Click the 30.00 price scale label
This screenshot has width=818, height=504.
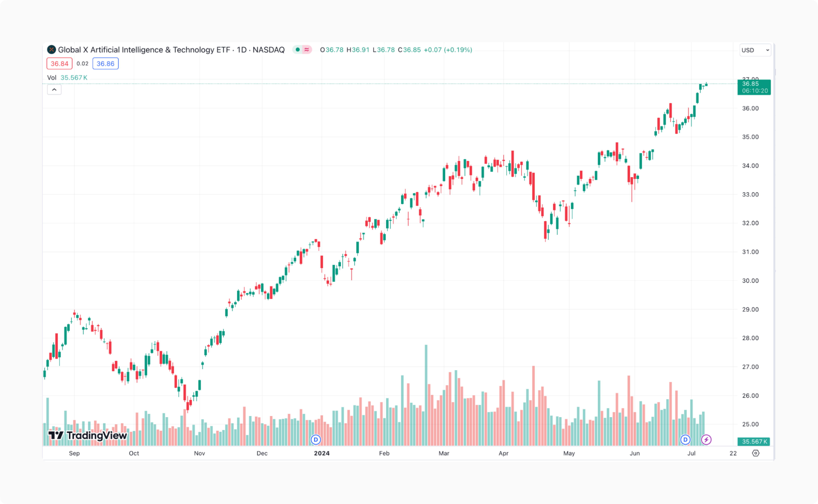pos(750,281)
